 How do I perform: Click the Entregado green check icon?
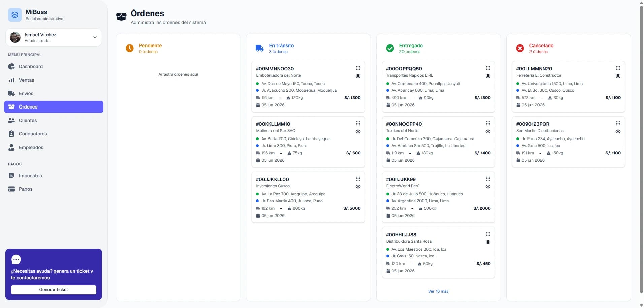click(390, 48)
